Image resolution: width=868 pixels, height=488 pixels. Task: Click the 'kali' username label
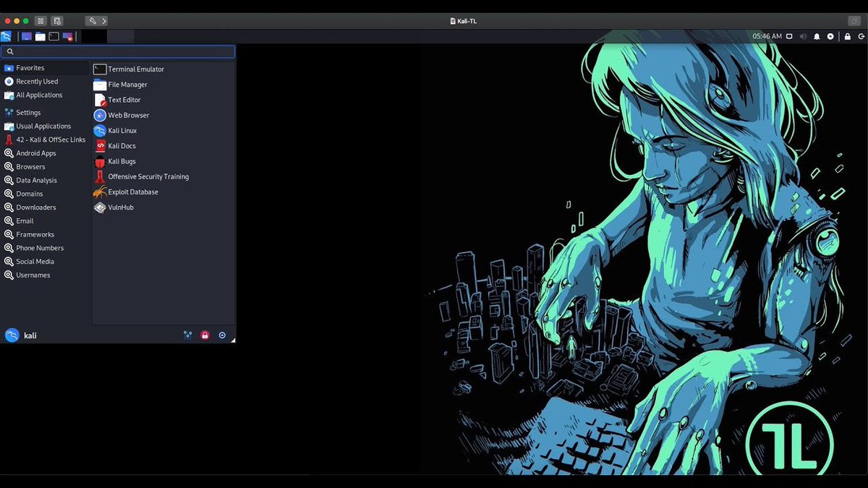30,335
